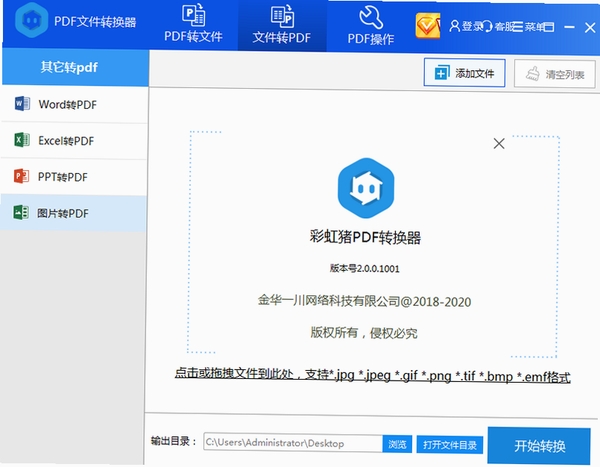
Task: Click the version text 版本号2.0.0.1001
Action: click(365, 268)
